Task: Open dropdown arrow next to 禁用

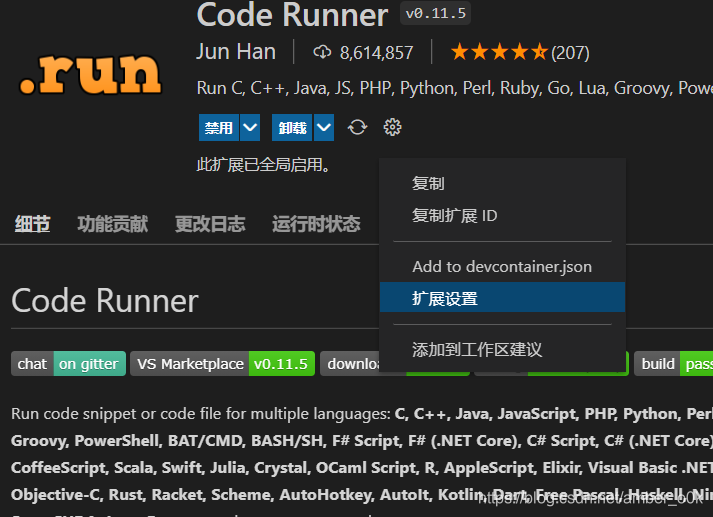Action: tap(250, 128)
